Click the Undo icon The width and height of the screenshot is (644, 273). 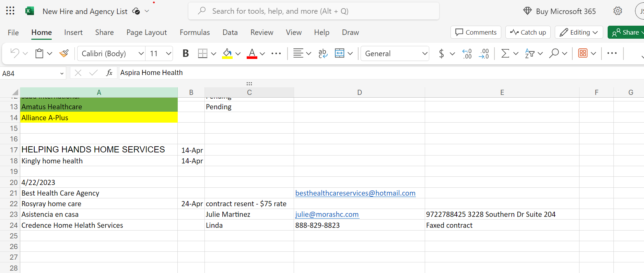[x=14, y=53]
